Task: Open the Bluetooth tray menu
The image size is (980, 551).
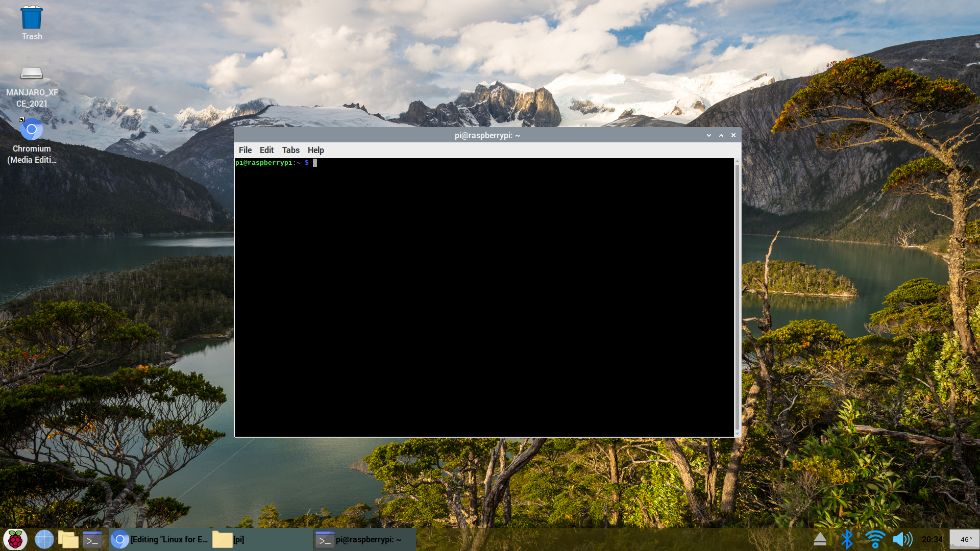Action: click(x=847, y=539)
